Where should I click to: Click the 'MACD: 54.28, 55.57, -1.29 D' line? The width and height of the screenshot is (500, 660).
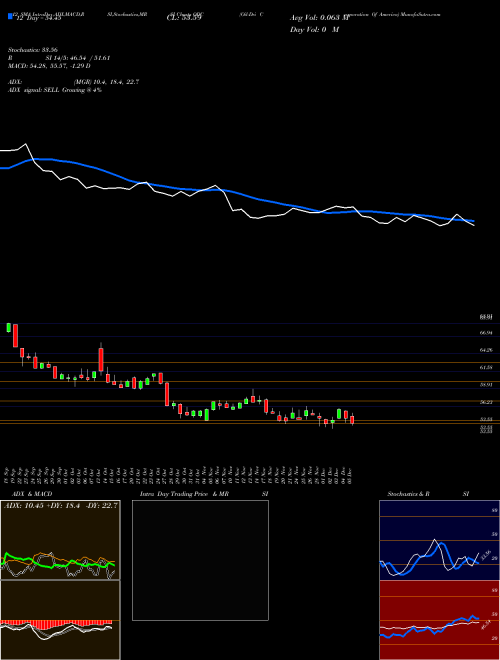tap(49, 66)
